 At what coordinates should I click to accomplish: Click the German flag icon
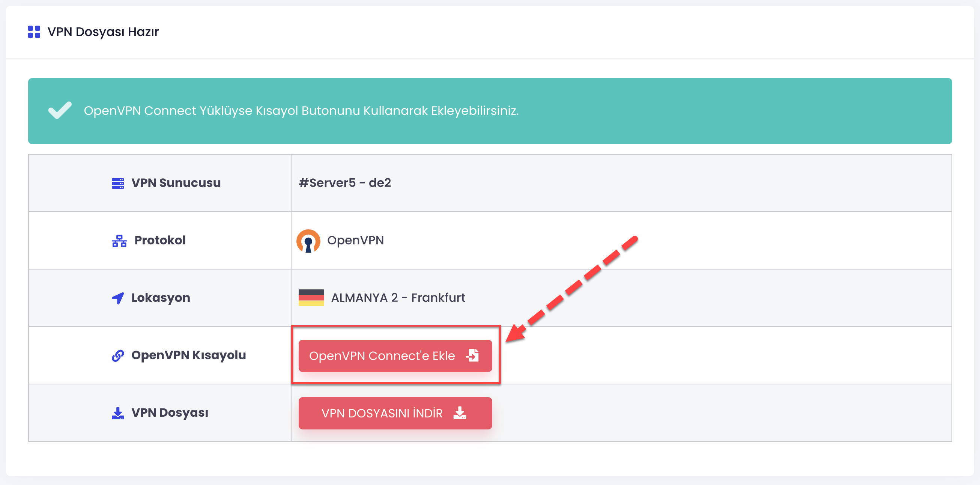[x=311, y=298]
